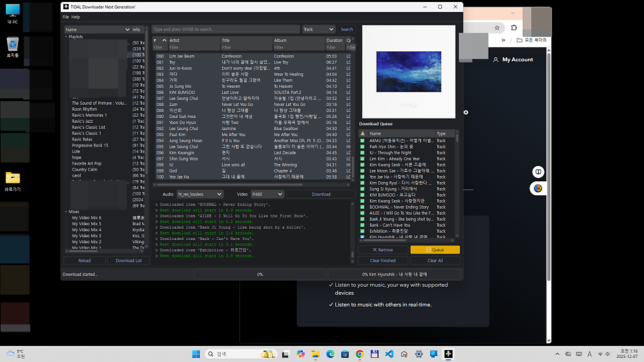Open the extensions puzzle icon in Chrome window
Screen dimensions: 644x362
point(514,27)
